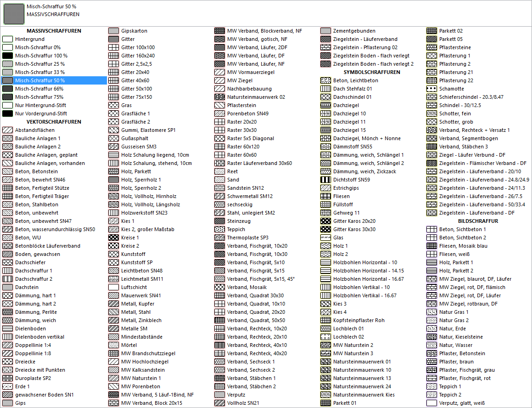Image resolution: width=532 pixels, height=408 pixels.
Task: Select Beton, wasserundurchlässig SN50
Action: tap(55, 229)
